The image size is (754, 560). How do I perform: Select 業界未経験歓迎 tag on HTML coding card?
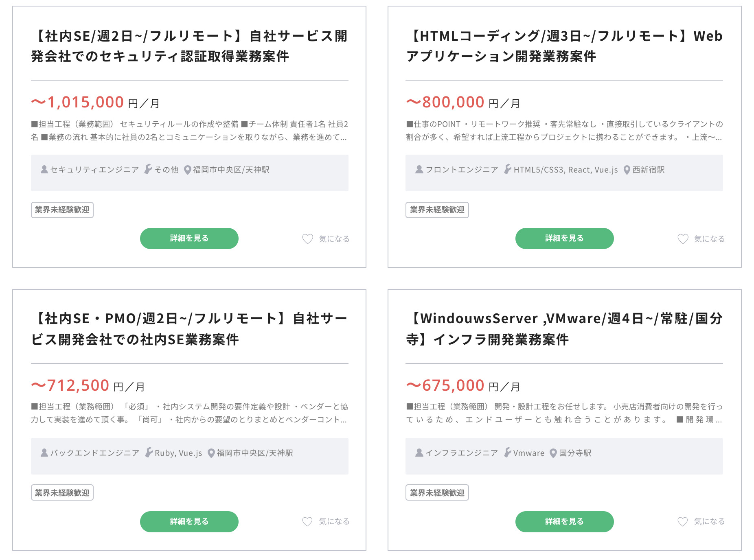coord(437,210)
